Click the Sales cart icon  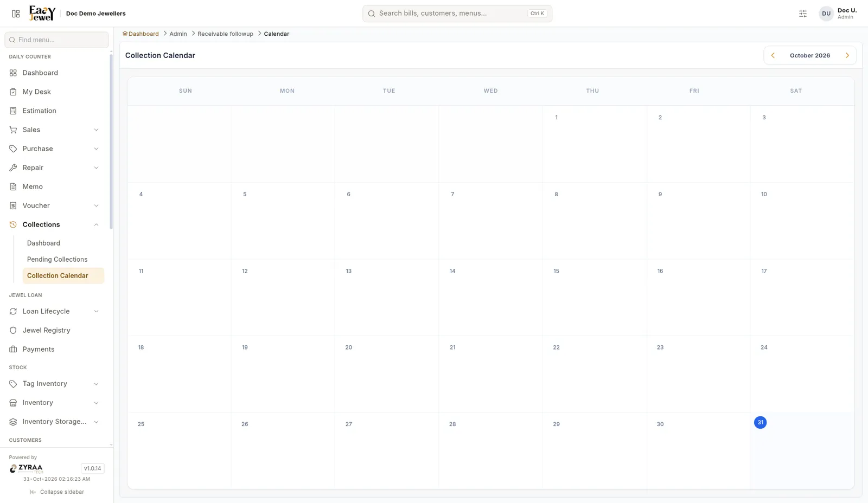coord(13,130)
